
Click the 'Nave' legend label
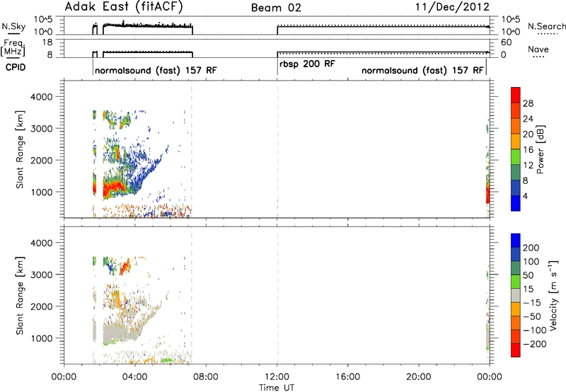538,49
